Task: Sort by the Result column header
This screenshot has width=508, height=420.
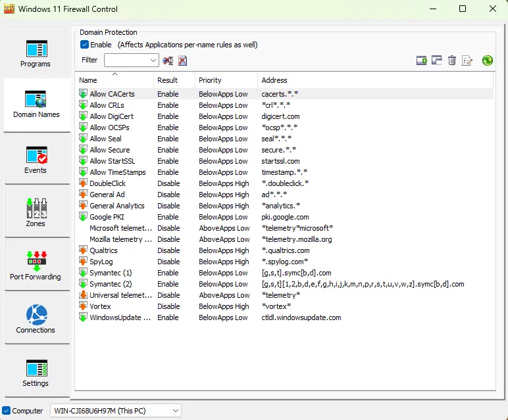Action: [x=174, y=80]
